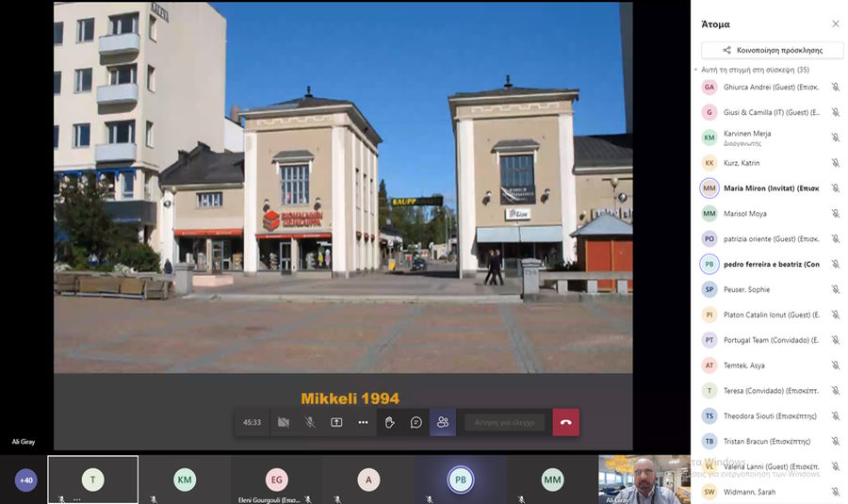Click the mic icon beside Ghiurca Andrei
This screenshot has width=848, height=504.
tap(835, 87)
